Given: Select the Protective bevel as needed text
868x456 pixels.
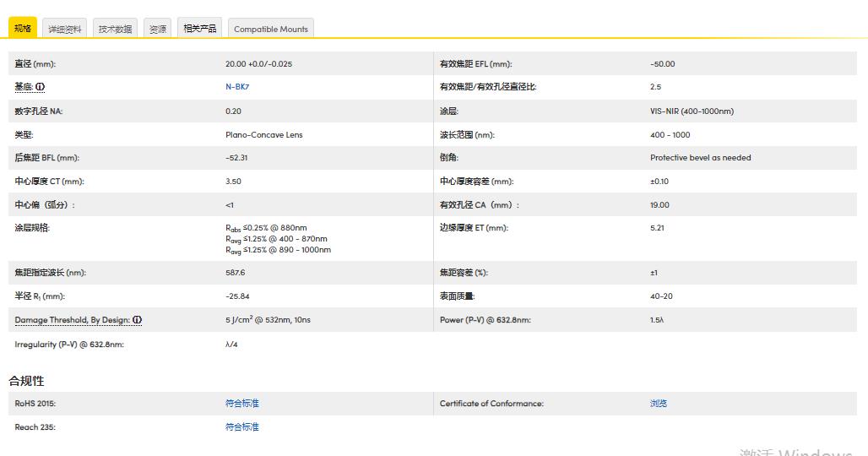Looking at the screenshot, I should pos(700,158).
